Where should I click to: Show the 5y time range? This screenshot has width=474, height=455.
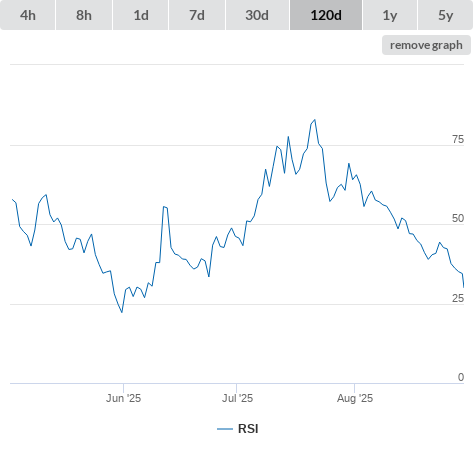pyautogui.click(x=446, y=15)
